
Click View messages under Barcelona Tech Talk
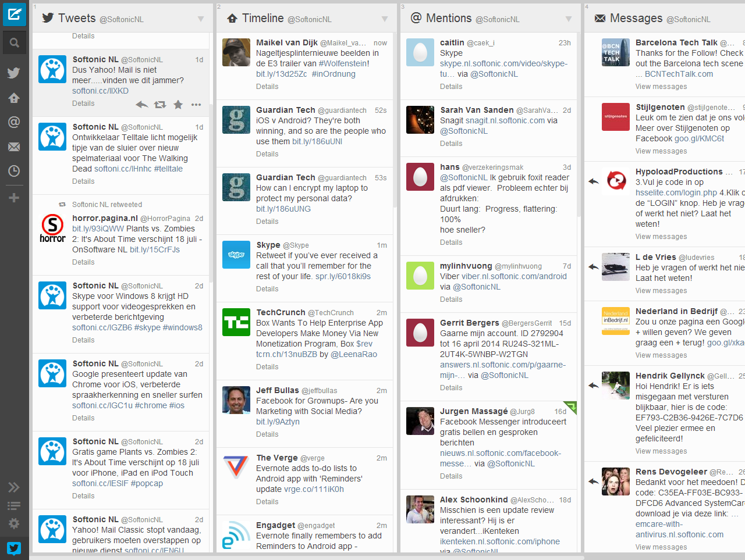click(661, 87)
